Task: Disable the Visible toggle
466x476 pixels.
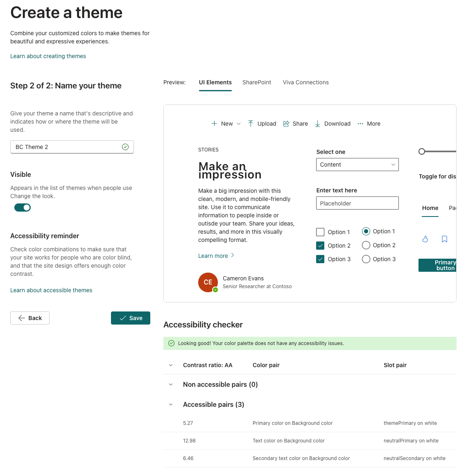Action: pos(23,208)
